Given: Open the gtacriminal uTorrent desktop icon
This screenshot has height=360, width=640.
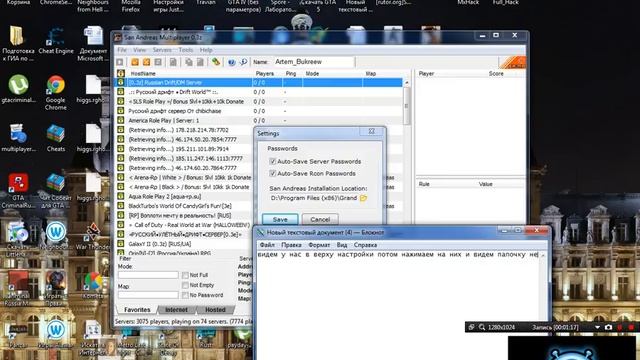Looking at the screenshot, I should point(18,89).
